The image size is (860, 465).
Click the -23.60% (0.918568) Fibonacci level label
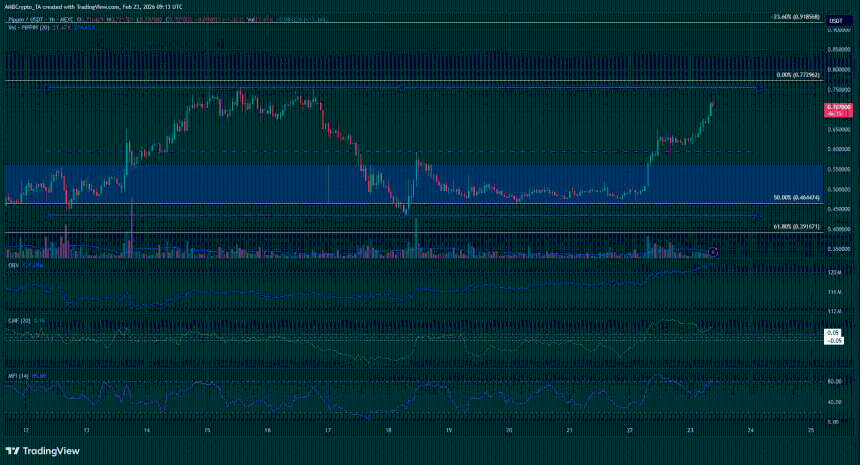[x=795, y=17]
